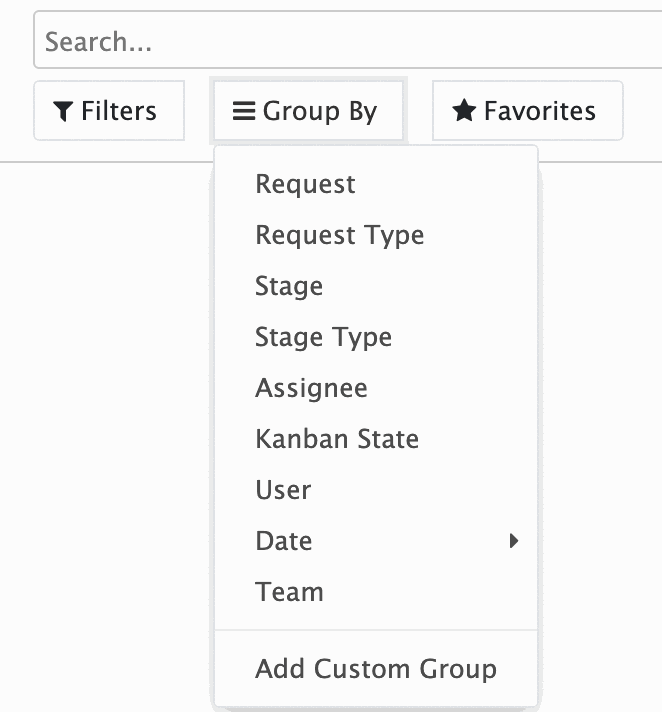Image resolution: width=662 pixels, height=712 pixels.
Task: Group records by Request Type
Action: [x=376, y=235]
